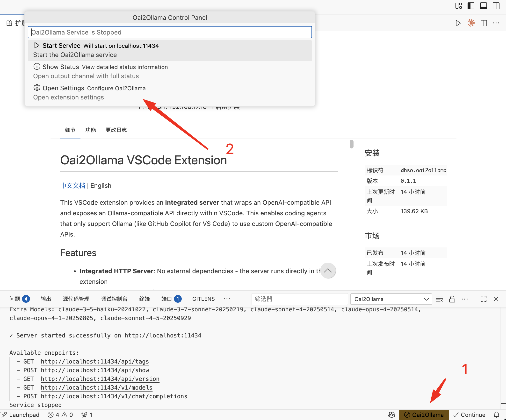Open the customize layout icon
This screenshot has width=506, height=420.
458,6
